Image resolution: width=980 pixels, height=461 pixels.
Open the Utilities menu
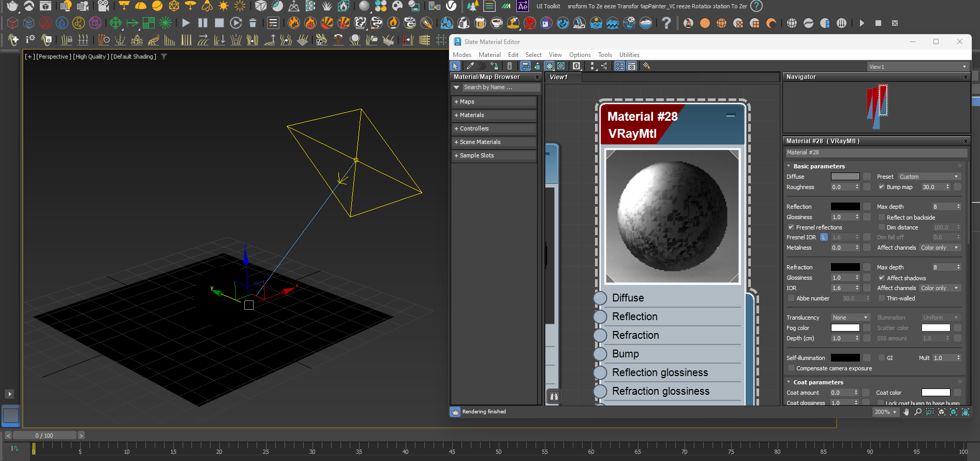coord(630,55)
